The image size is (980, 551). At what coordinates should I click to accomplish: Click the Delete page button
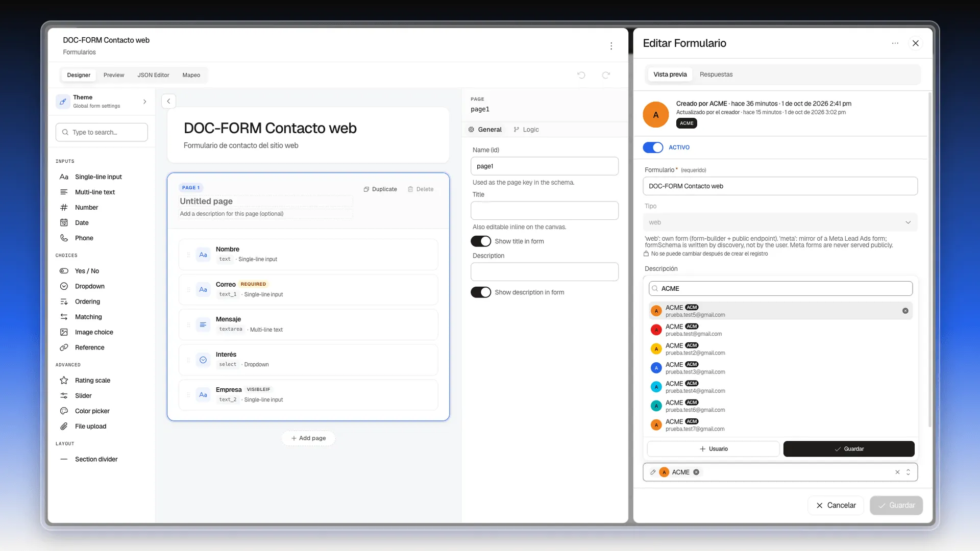(421, 189)
